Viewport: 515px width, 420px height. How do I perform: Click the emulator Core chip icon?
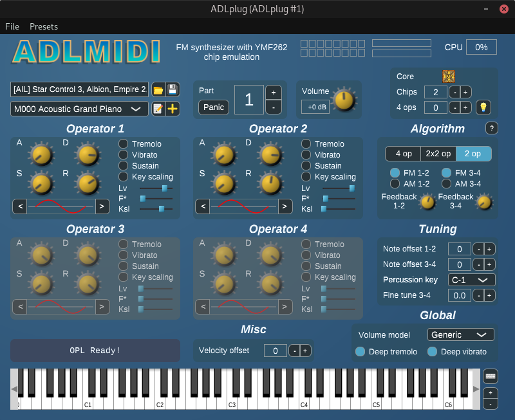(449, 77)
